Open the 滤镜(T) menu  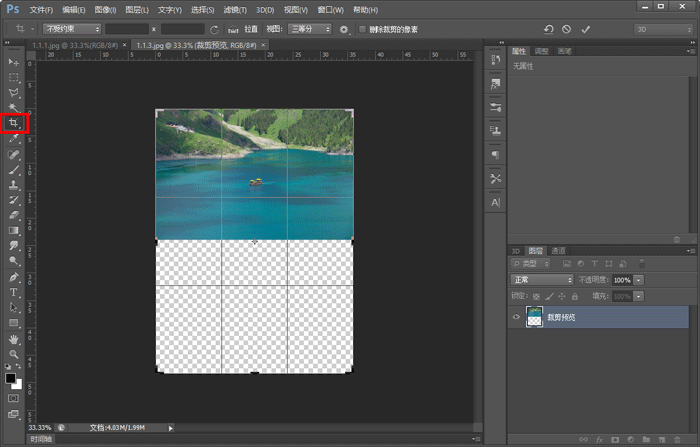coord(235,10)
